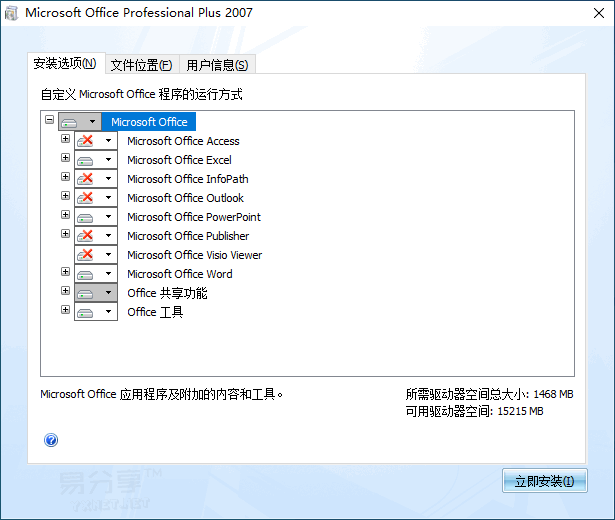Click the drive icon for Office 工具

85,313
